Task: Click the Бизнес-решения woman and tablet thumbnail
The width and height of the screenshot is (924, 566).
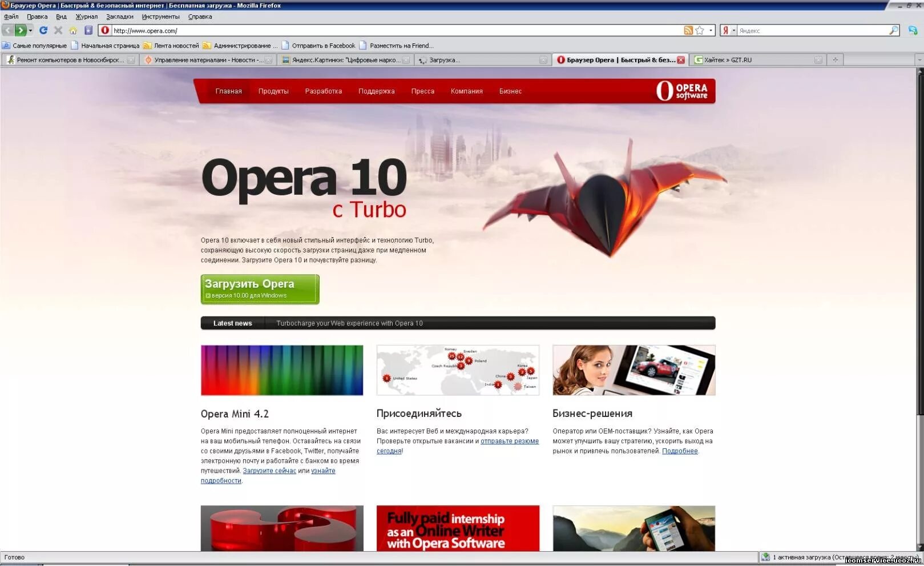Action: coord(634,370)
